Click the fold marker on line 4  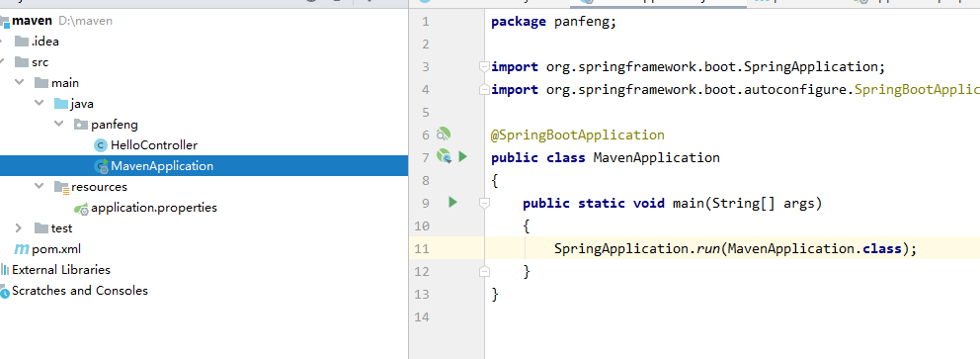tap(483, 89)
